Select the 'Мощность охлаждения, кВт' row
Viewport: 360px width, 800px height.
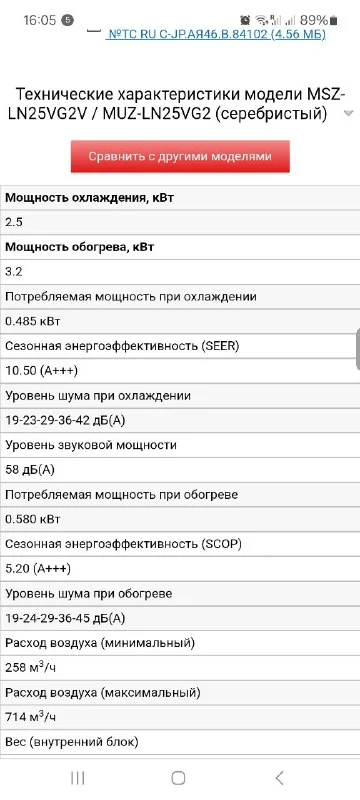pyautogui.click(x=180, y=198)
